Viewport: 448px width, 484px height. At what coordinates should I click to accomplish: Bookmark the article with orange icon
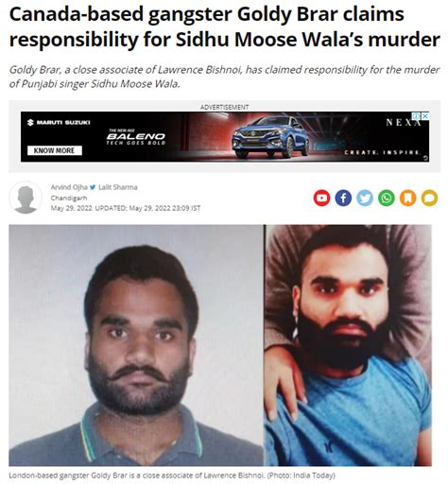408,198
